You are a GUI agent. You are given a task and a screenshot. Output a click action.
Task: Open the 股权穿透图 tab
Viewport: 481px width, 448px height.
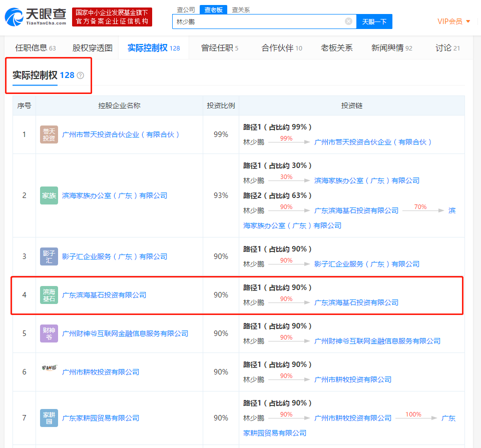click(x=93, y=48)
